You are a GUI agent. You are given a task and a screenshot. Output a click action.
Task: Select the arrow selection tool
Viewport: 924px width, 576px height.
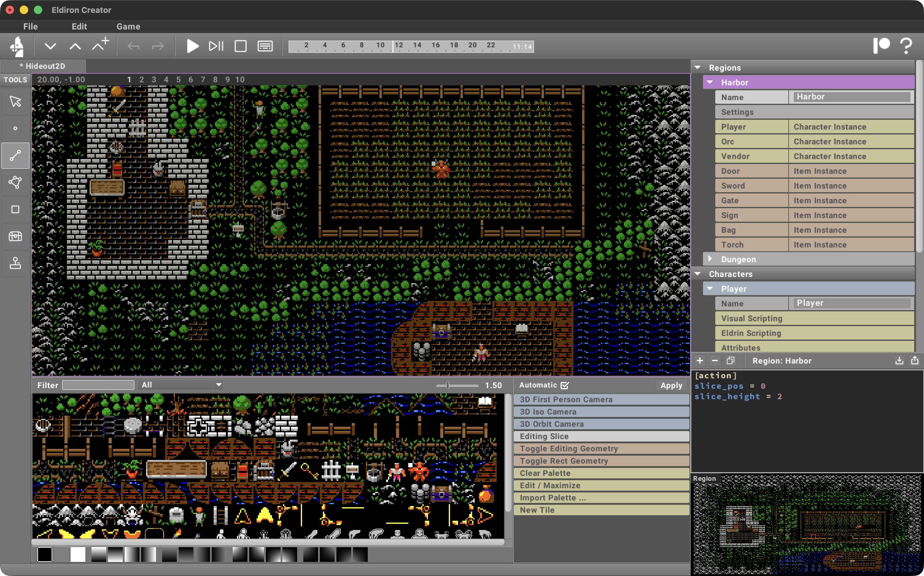(x=15, y=102)
